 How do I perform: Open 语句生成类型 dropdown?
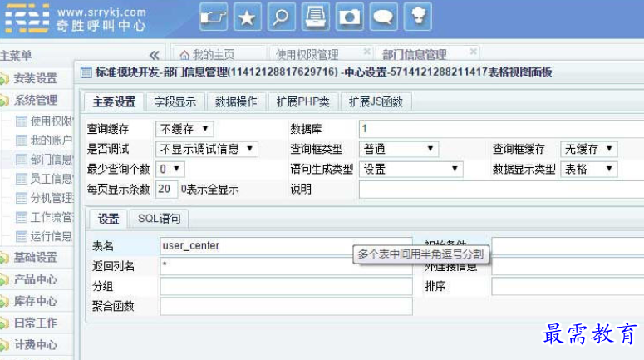click(x=410, y=170)
